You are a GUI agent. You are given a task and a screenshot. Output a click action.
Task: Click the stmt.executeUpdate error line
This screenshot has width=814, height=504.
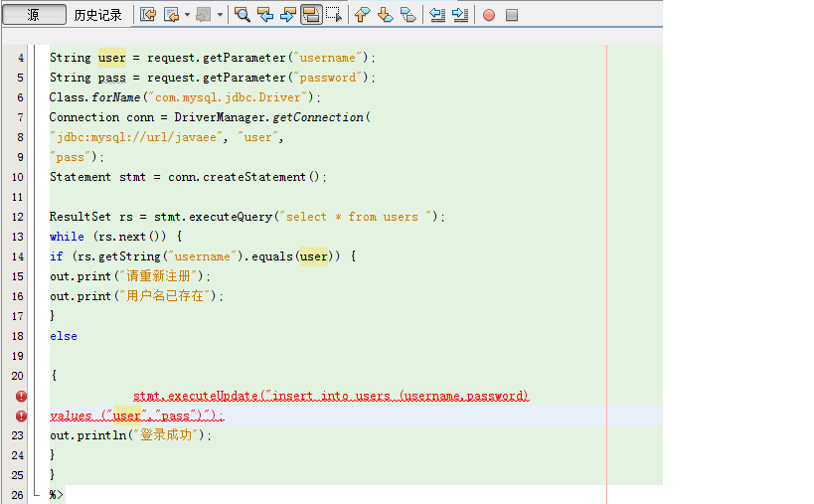pyautogui.click(x=331, y=396)
